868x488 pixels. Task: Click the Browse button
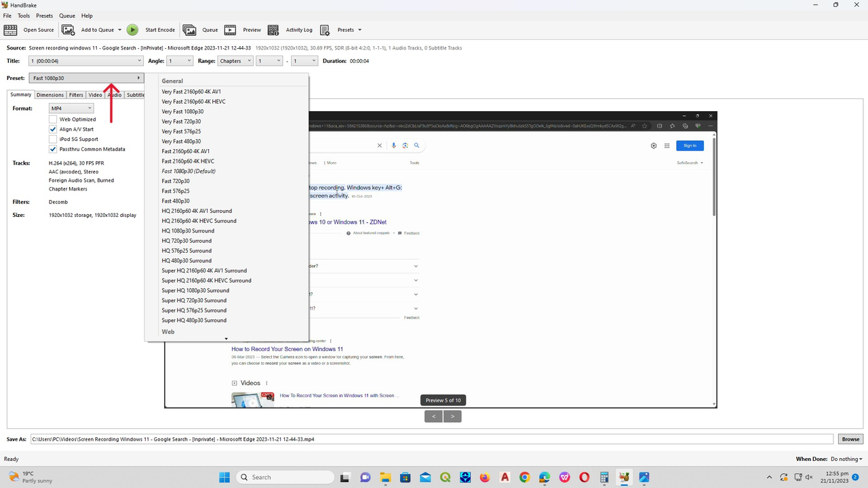[x=850, y=439]
